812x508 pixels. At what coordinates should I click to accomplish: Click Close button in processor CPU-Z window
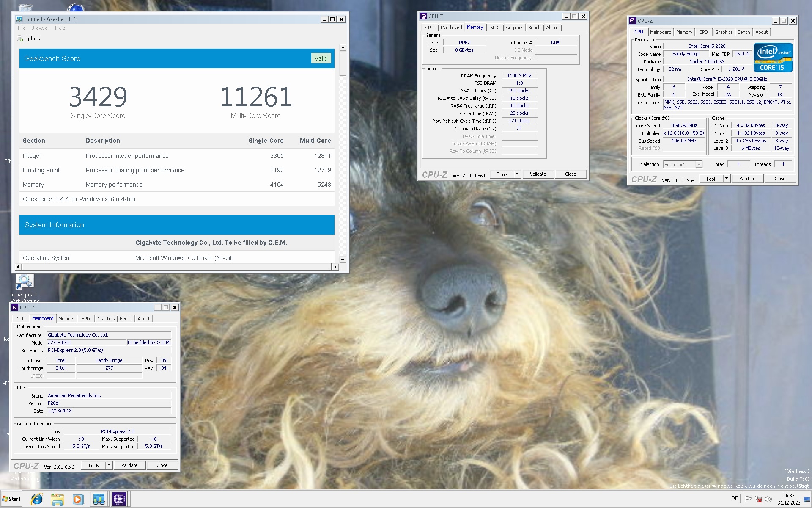coord(780,179)
